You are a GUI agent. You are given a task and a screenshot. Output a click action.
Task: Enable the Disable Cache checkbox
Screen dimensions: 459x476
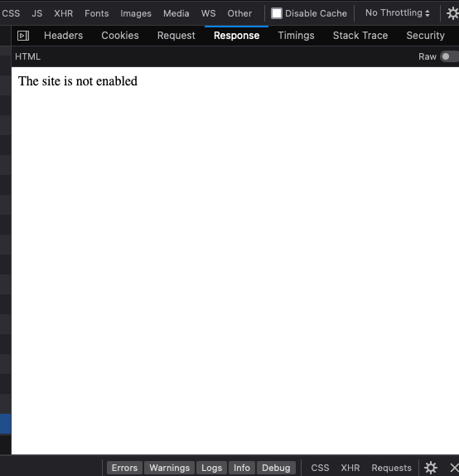(x=277, y=13)
